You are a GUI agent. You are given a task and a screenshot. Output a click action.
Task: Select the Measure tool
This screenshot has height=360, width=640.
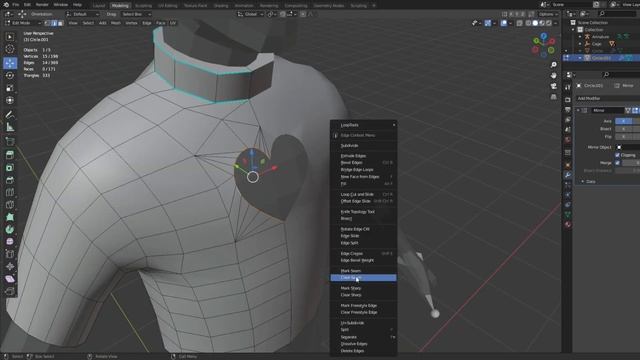click(10, 127)
